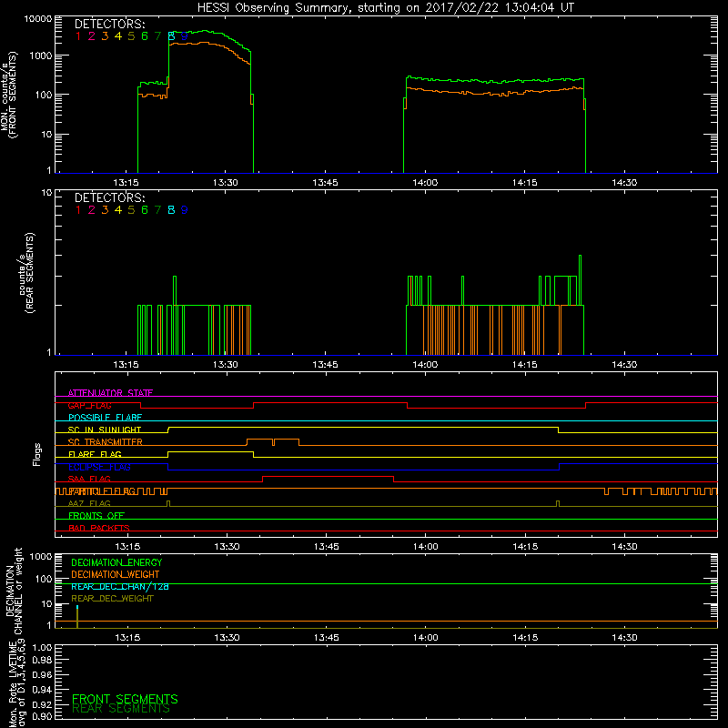
Task: Click 14:00 time tick under decimation plot
Action: pos(426,638)
